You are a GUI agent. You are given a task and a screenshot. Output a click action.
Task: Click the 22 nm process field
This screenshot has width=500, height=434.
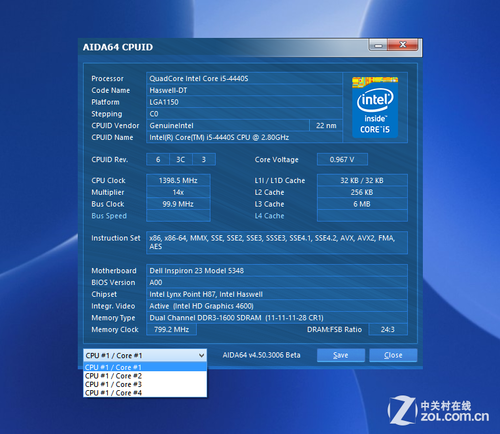[326, 126]
